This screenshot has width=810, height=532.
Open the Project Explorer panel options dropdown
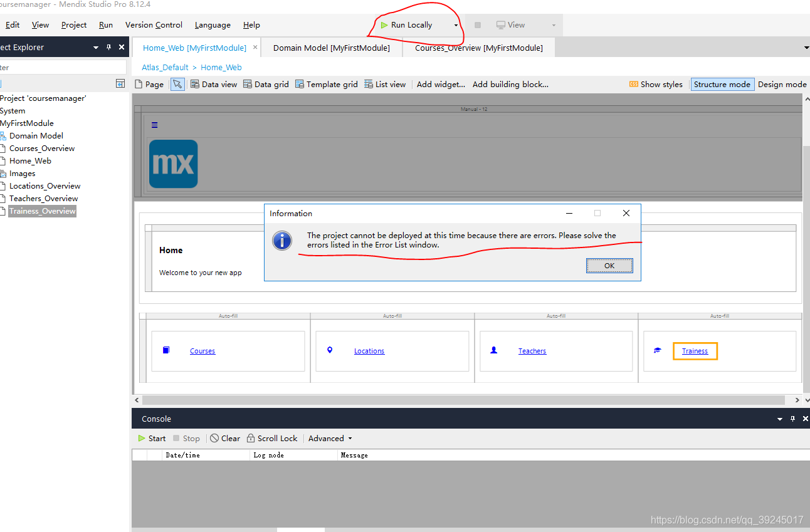point(96,48)
